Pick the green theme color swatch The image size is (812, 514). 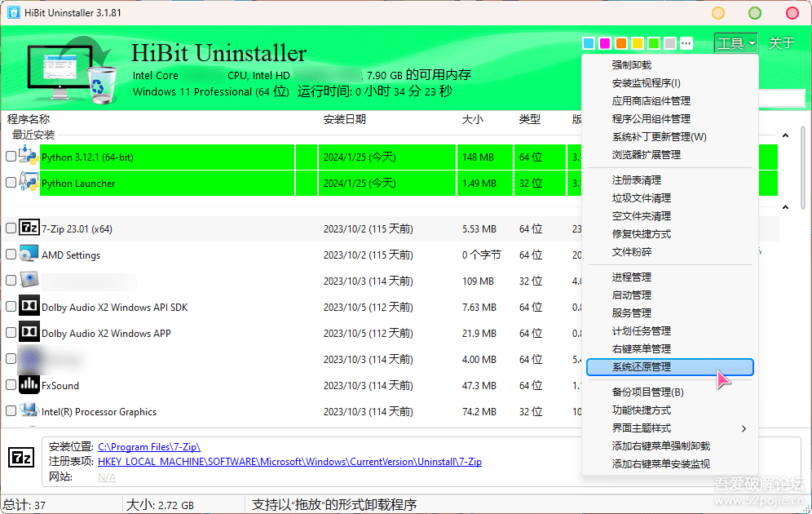pyautogui.click(x=654, y=43)
